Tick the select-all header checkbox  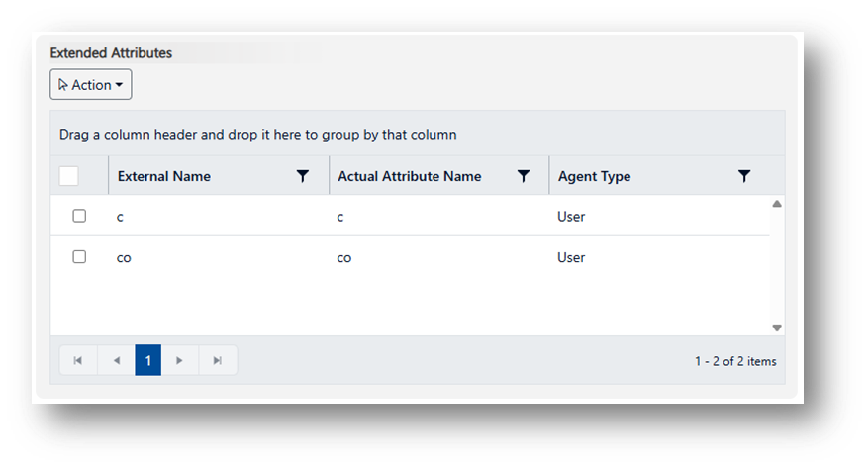(x=69, y=176)
